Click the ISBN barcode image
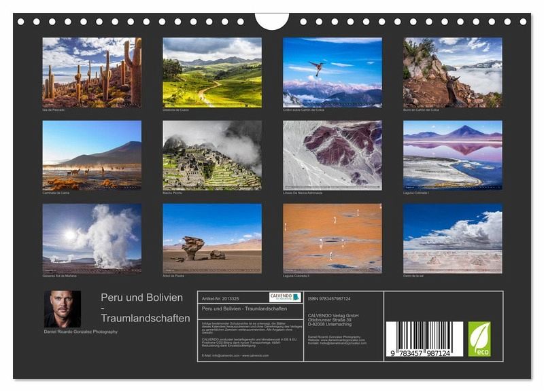This screenshot has height=392, width=544. click(x=424, y=339)
